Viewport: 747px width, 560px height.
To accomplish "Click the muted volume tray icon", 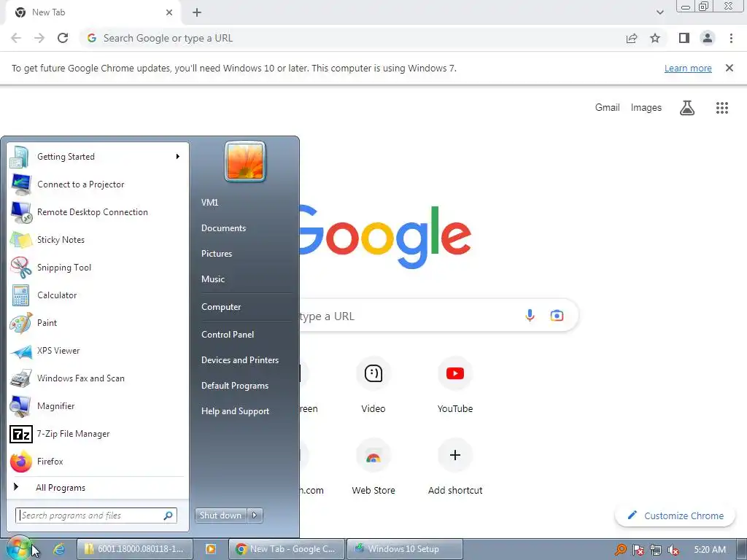I will pyautogui.click(x=673, y=550).
